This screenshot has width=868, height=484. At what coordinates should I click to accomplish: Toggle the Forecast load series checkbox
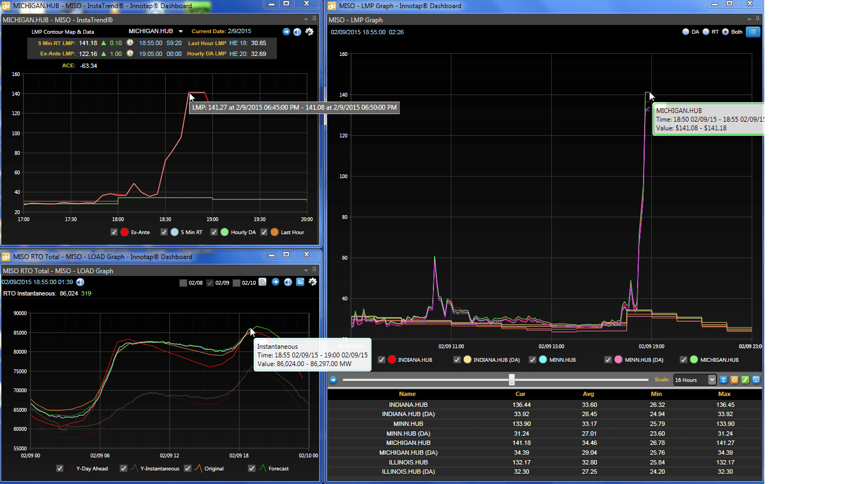pyautogui.click(x=252, y=468)
